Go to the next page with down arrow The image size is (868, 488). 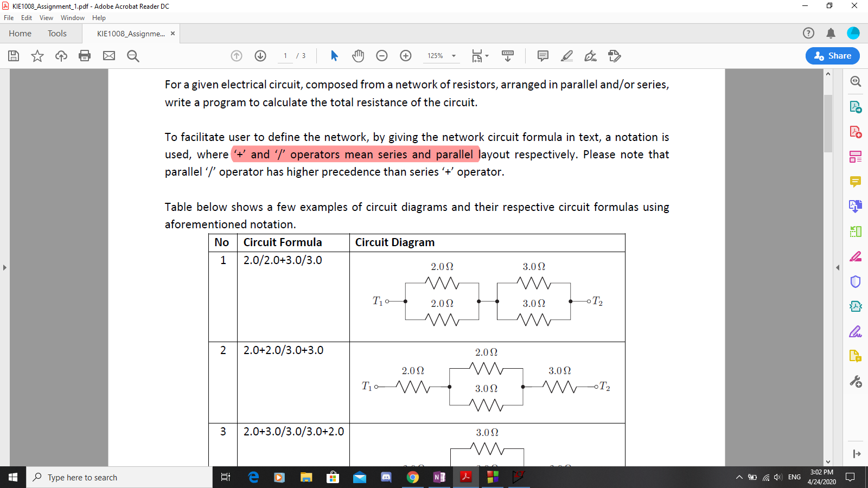pos(260,56)
